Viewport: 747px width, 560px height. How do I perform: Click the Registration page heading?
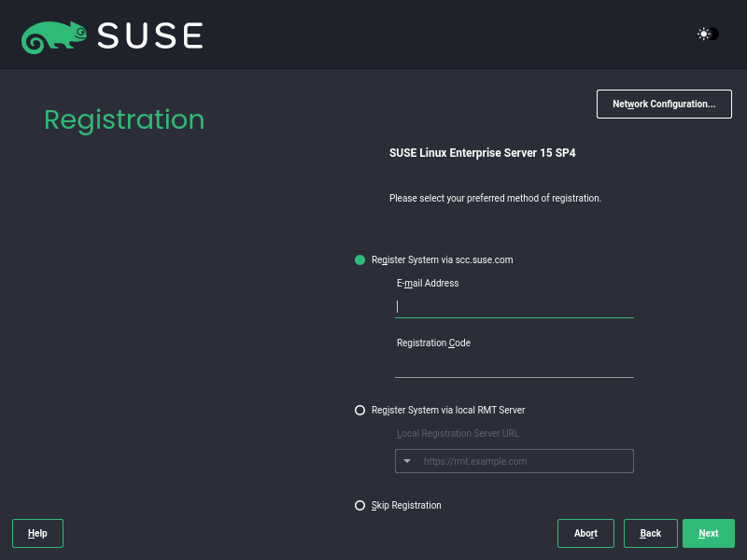[124, 120]
